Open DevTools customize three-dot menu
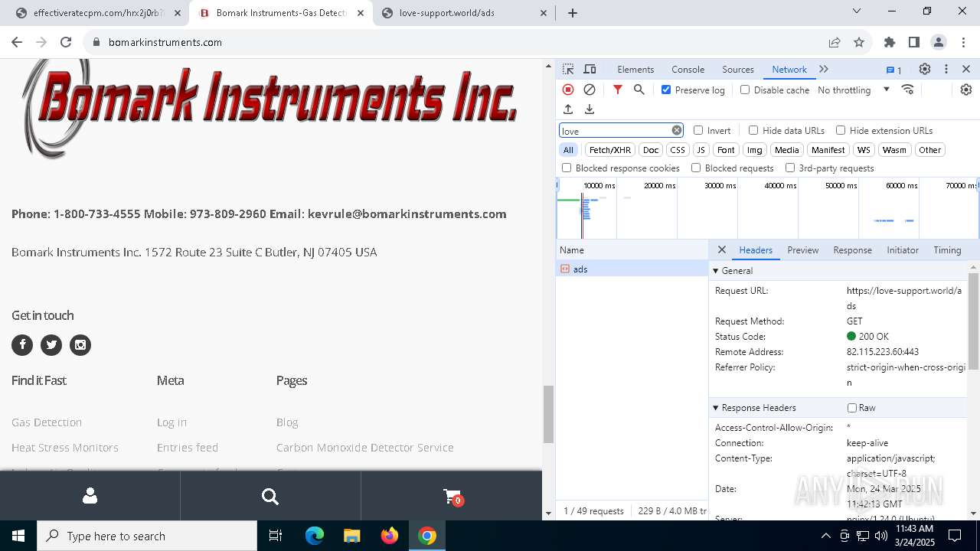The width and height of the screenshot is (980, 551). click(x=946, y=69)
